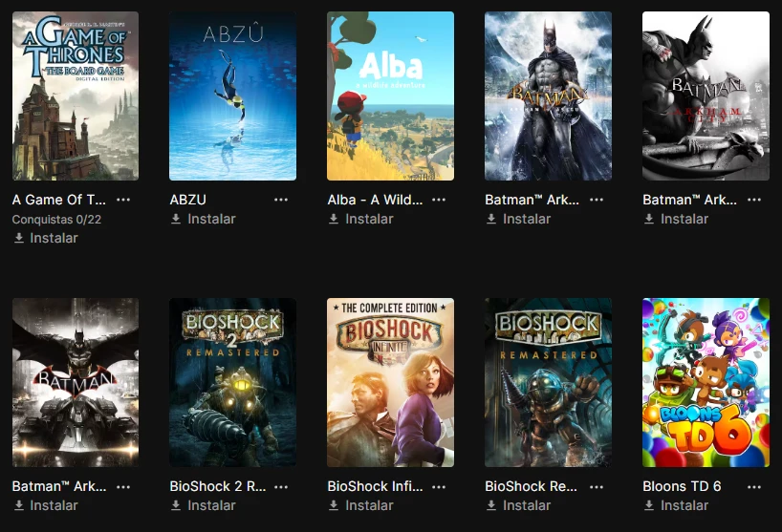Open BioShock Remastered cover art

click(548, 383)
